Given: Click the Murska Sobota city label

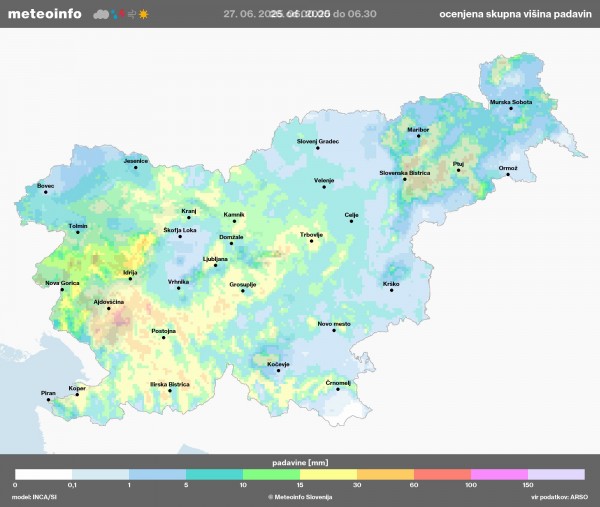Looking at the screenshot, I should (x=511, y=102).
